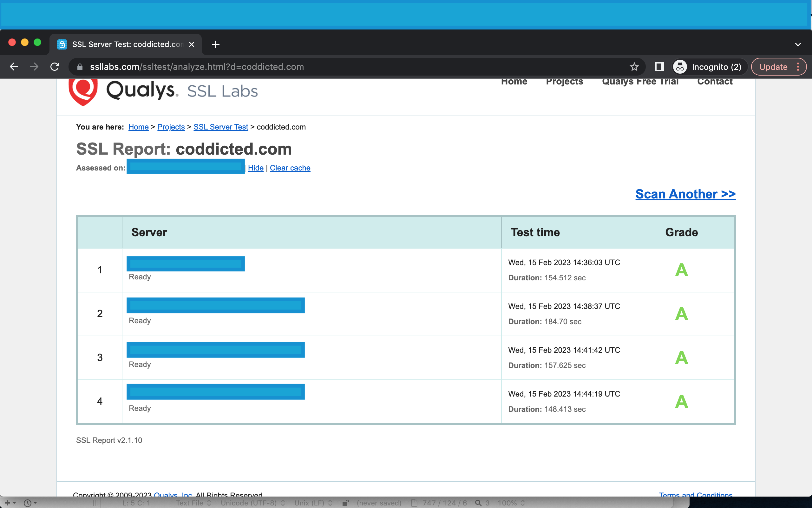
Task: Open the plus dropdown in editor status bar
Action: [x=10, y=503]
